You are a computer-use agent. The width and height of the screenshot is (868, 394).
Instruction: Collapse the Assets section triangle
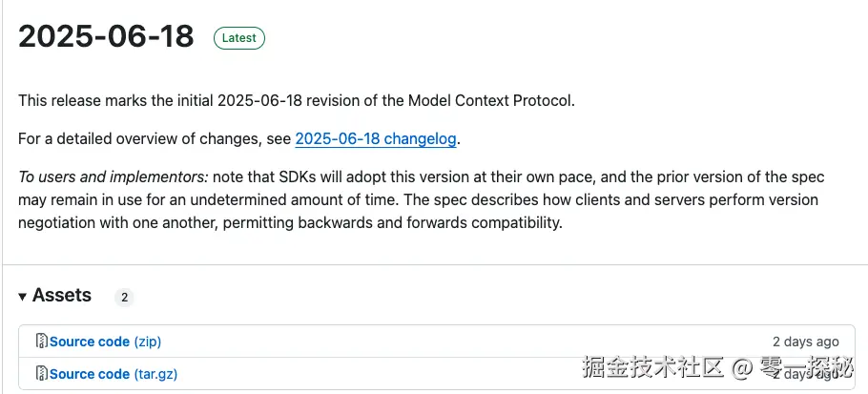pyautogui.click(x=23, y=297)
